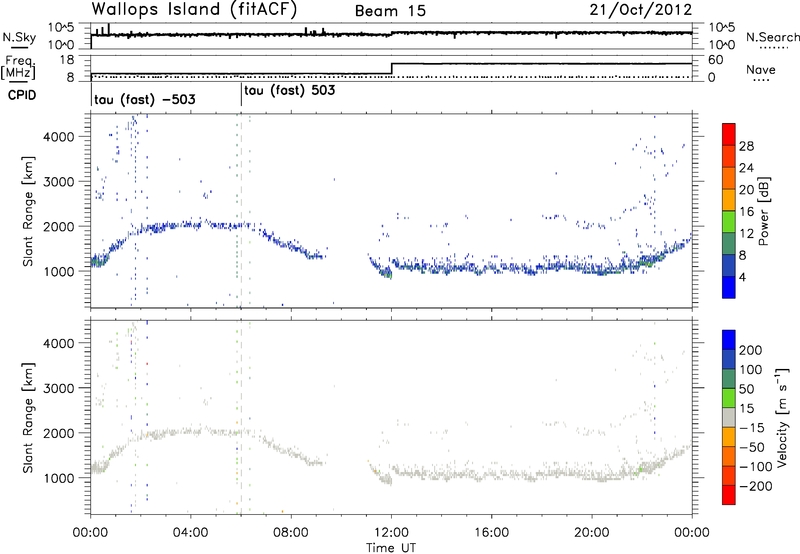Pick the red top segment of Power color bar
This screenshot has width=800, height=554.
coord(729,135)
